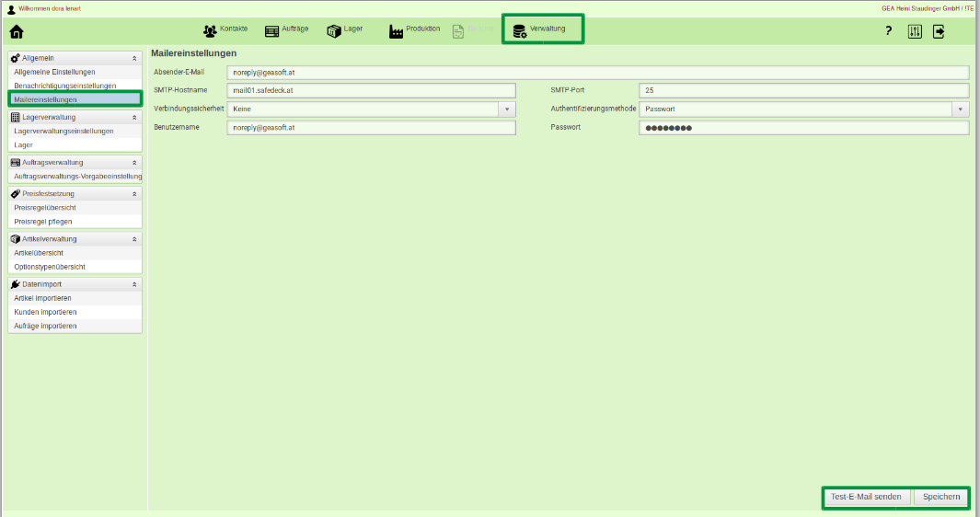Viewport: 980px width, 517px height.
Task: Click the Speichern button
Action: 941,498
